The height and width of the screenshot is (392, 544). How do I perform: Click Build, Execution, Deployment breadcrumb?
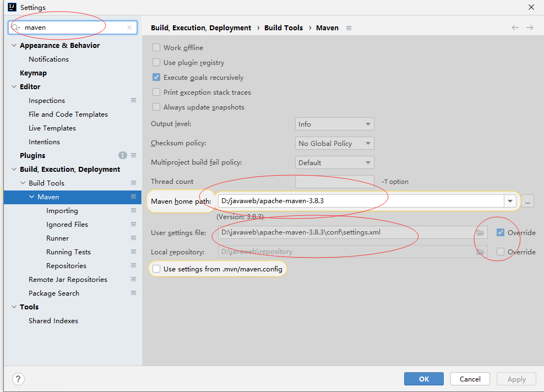click(201, 28)
